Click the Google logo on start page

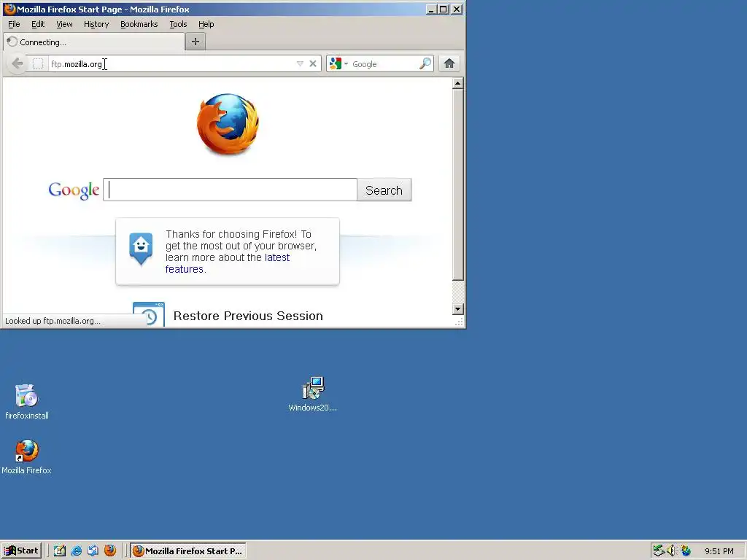tap(74, 190)
